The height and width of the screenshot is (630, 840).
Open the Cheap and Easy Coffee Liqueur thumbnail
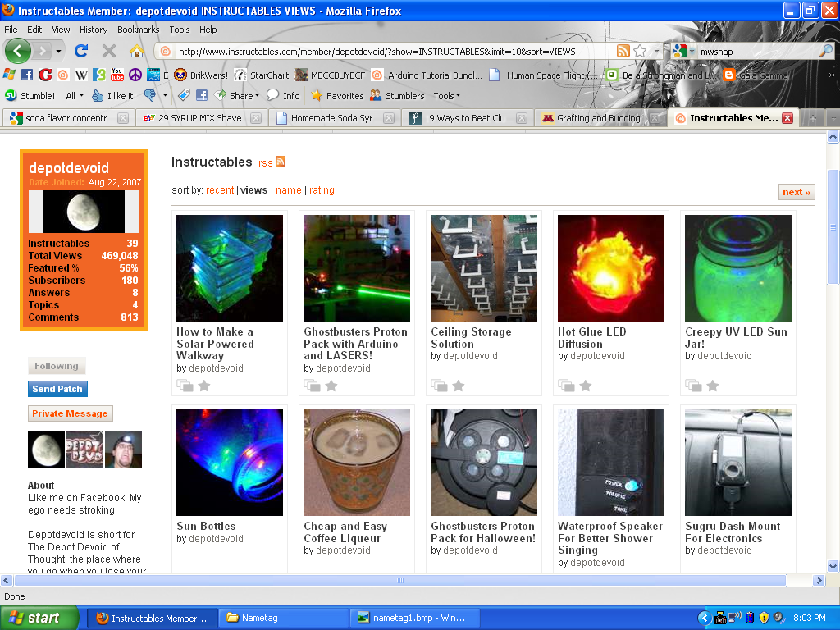pyautogui.click(x=357, y=463)
